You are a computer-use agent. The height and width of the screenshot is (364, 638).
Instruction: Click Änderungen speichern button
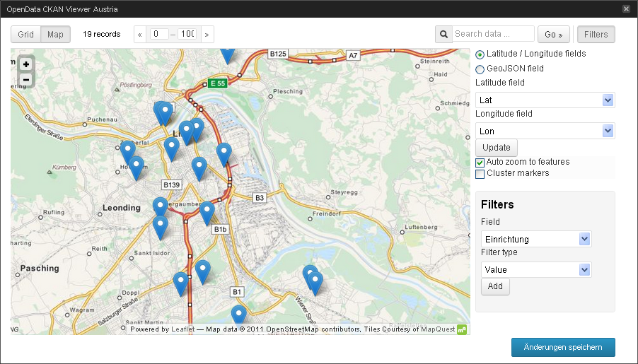pyautogui.click(x=563, y=347)
